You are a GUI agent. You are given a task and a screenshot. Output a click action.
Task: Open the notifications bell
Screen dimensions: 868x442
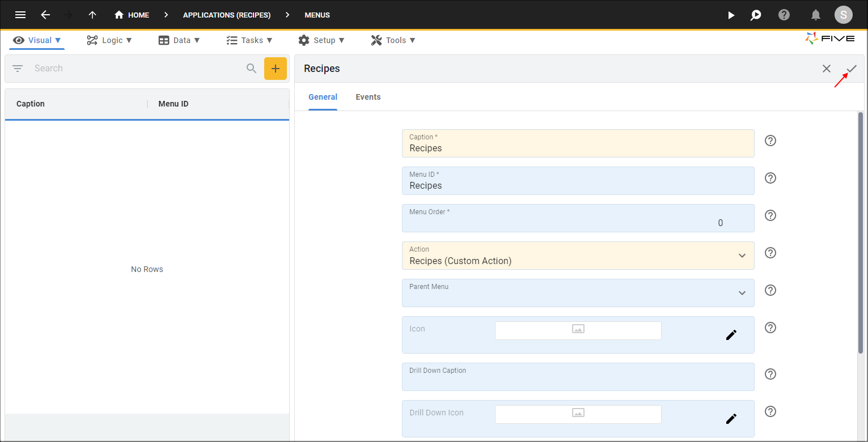point(816,15)
